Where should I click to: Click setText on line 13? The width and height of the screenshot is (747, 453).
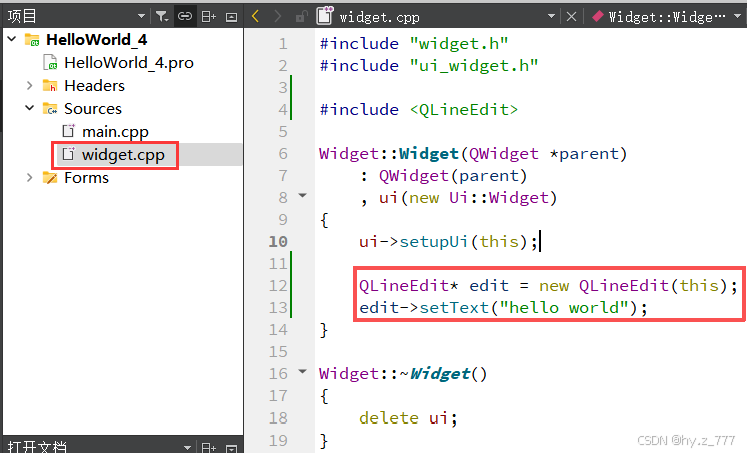tap(454, 308)
